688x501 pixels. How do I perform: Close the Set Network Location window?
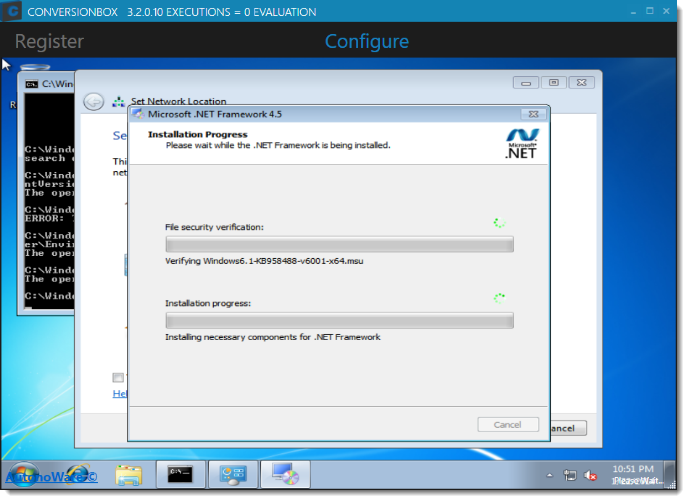(x=581, y=82)
